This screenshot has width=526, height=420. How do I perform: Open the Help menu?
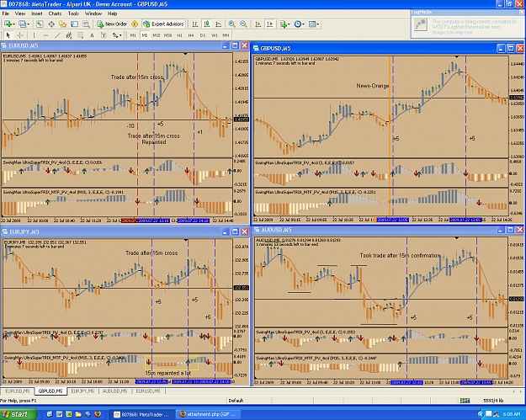coord(113,13)
